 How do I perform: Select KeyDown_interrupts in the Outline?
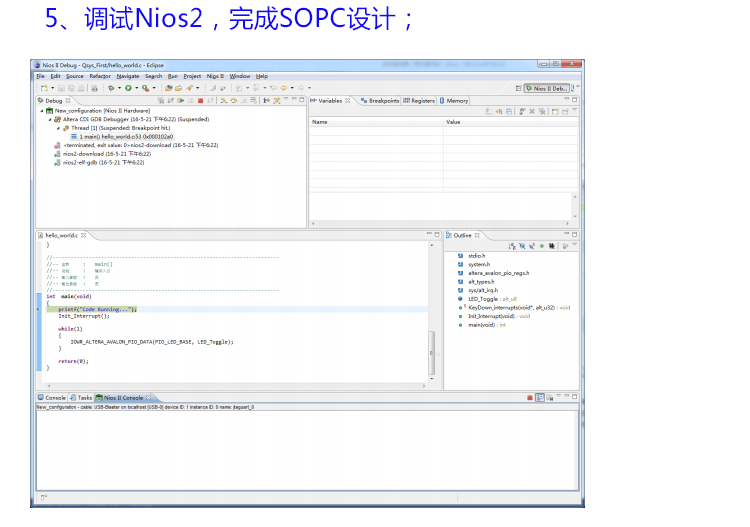coord(515,307)
